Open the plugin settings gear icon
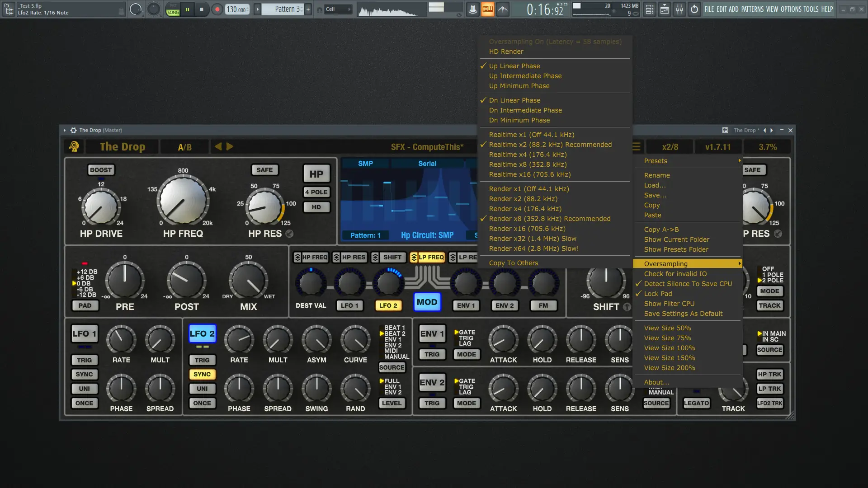 pyautogui.click(x=73, y=130)
